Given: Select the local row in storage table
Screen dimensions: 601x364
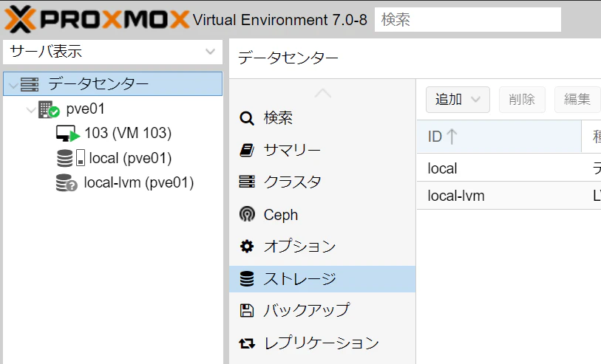Looking at the screenshot, I should click(509, 168).
